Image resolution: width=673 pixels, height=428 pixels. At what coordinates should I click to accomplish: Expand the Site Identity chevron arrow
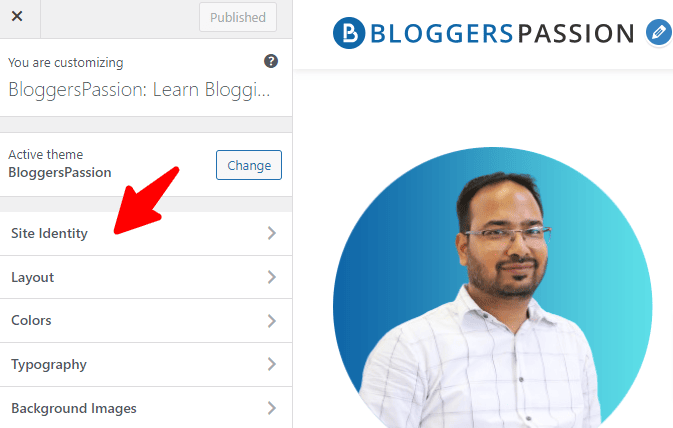[x=272, y=233]
